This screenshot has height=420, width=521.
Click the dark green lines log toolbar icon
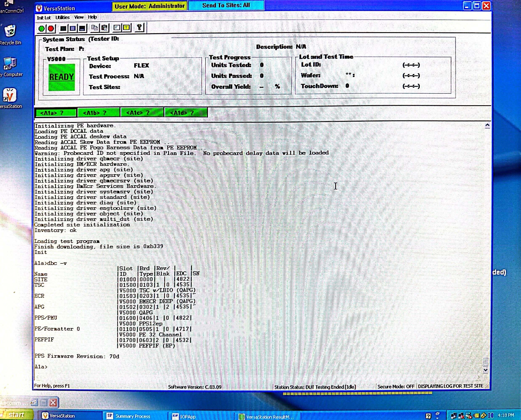[x=63, y=28]
